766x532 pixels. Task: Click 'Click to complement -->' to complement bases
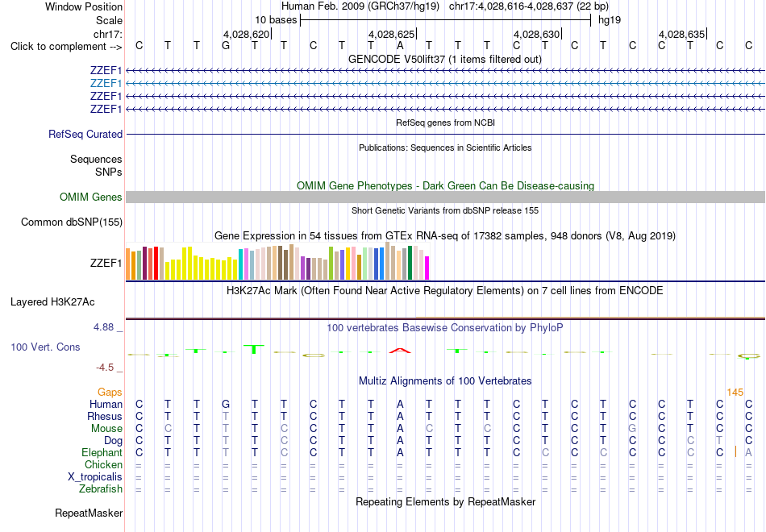(66, 47)
